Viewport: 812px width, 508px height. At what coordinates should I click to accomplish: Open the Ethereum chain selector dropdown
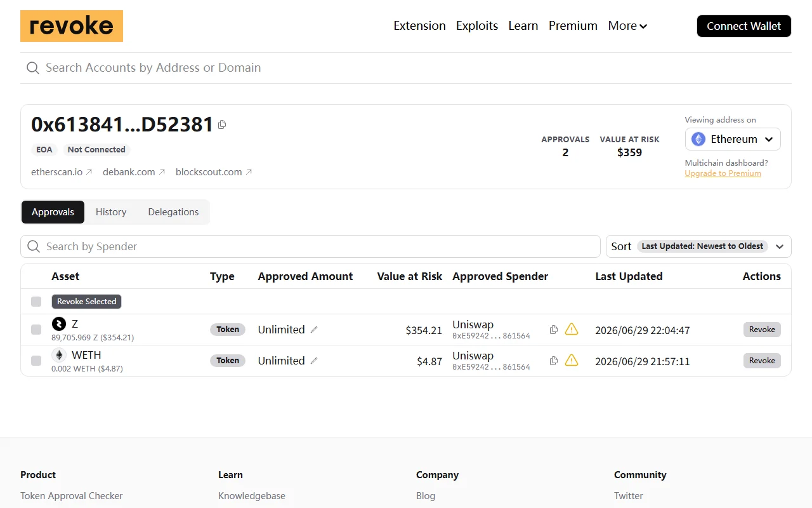pyautogui.click(x=733, y=139)
